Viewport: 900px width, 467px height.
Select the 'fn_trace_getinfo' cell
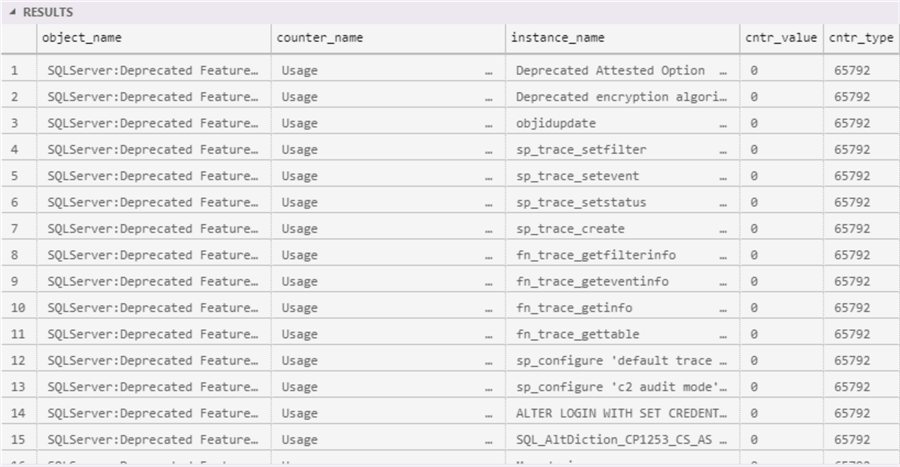click(622, 308)
